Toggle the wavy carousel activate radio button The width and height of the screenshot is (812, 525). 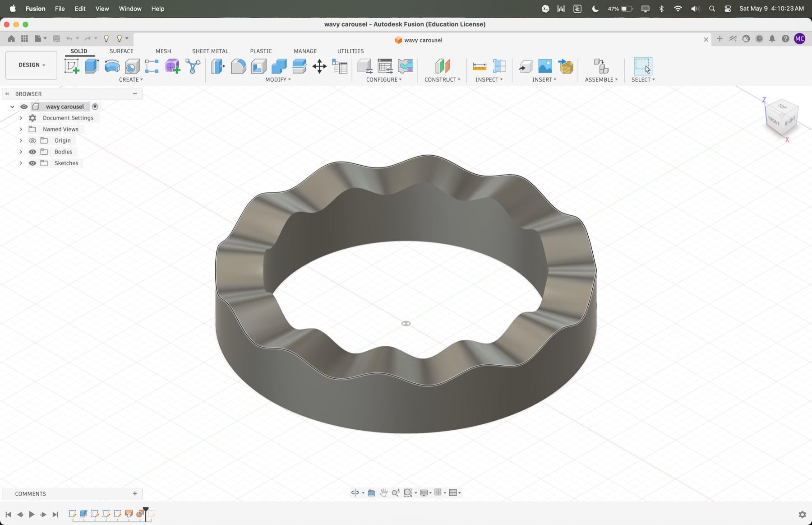tap(95, 107)
